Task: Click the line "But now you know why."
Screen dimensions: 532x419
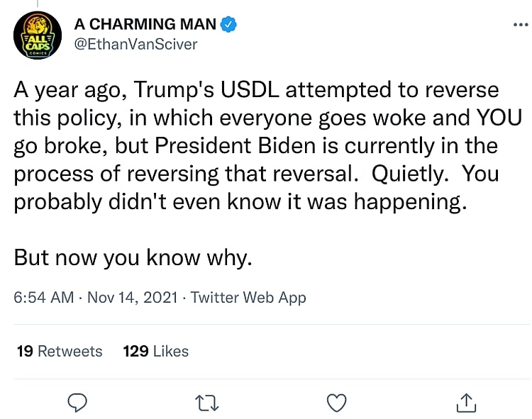Action: [x=133, y=258]
